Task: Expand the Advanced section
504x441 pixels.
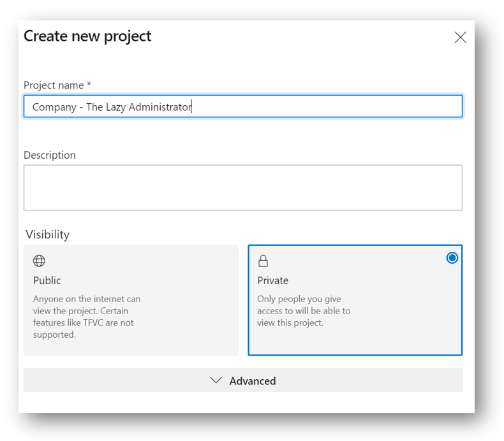Action: point(243,380)
